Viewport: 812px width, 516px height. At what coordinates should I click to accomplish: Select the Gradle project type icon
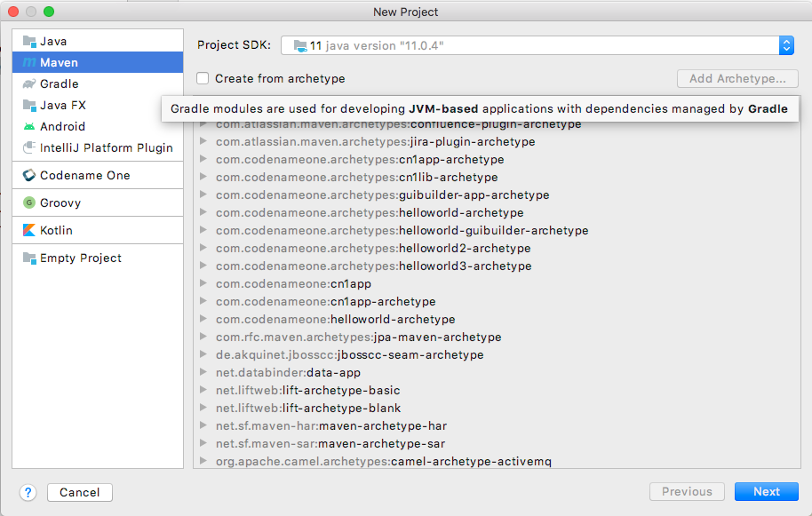(x=31, y=83)
